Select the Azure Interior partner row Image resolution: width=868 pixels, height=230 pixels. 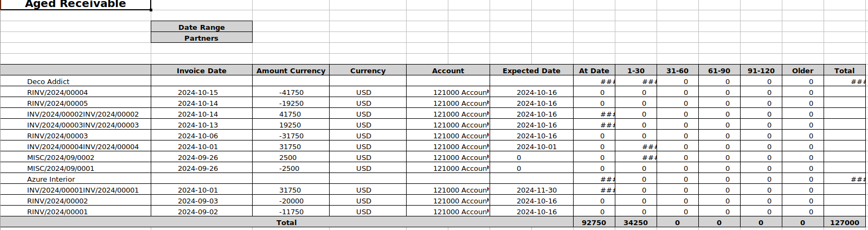pyautogui.click(x=51, y=179)
